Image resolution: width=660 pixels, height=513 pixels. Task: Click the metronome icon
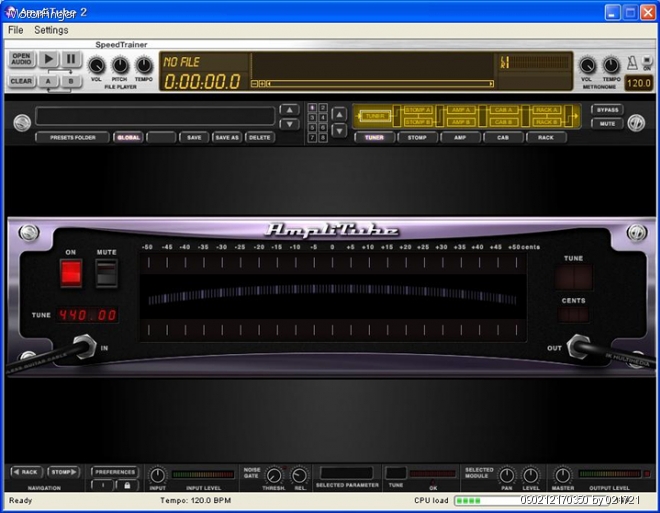633,63
